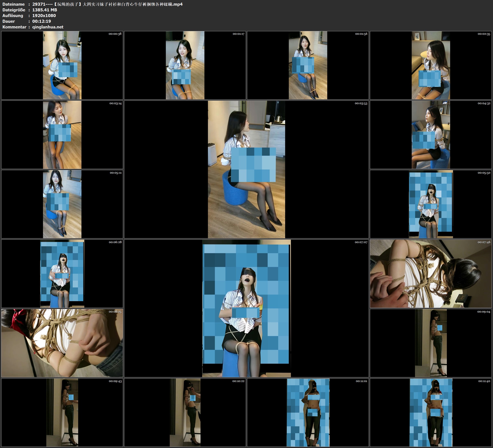
Task: Click the thumbnail at timestamp 00:00:38
Action: click(x=62, y=65)
